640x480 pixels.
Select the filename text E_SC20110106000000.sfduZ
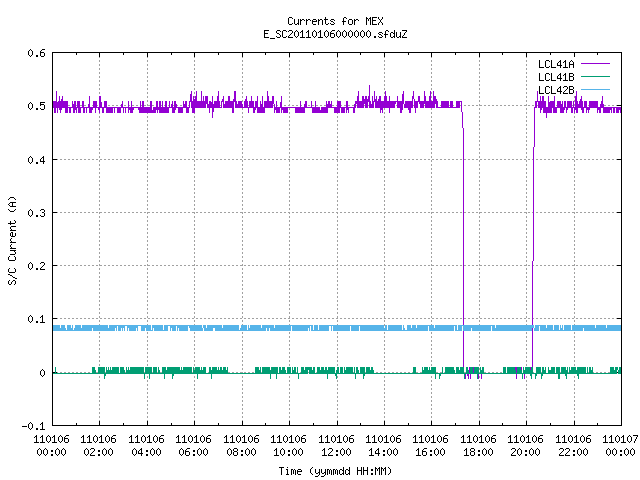[x=335, y=34]
